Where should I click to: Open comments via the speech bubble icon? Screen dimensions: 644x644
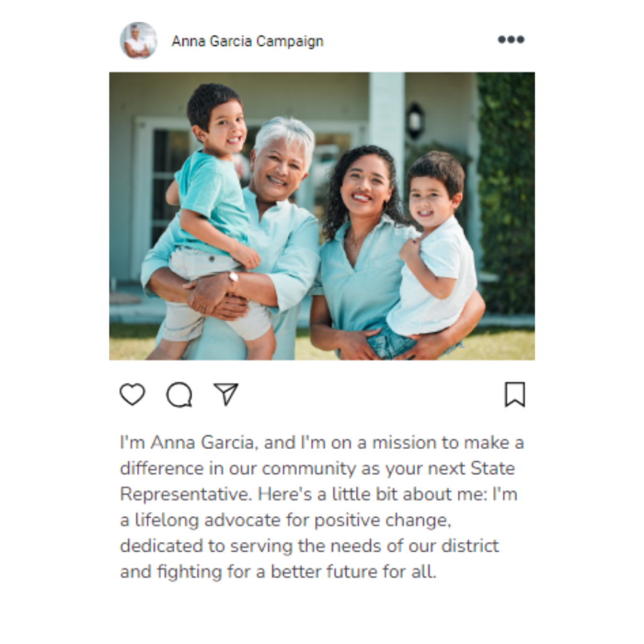[x=179, y=395]
